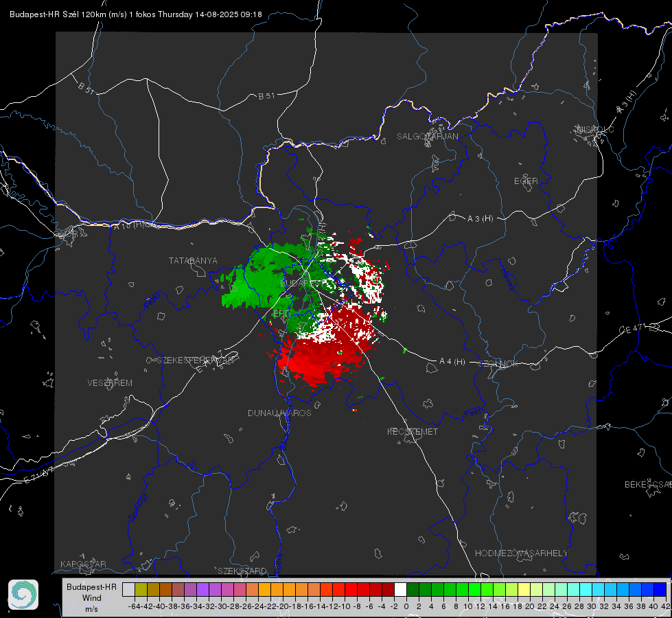The height and width of the screenshot is (618, 672).
Task: Select the dark red swatch between -4 and -2
Action: pyautogui.click(x=389, y=589)
